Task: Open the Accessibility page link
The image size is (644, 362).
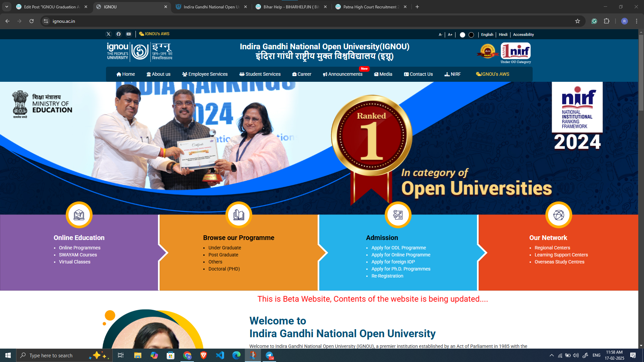Action: [523, 35]
